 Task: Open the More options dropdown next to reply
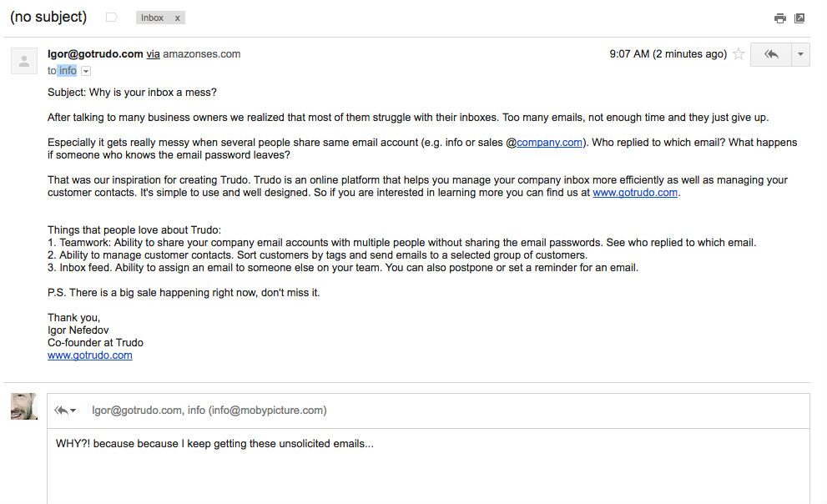(x=800, y=54)
